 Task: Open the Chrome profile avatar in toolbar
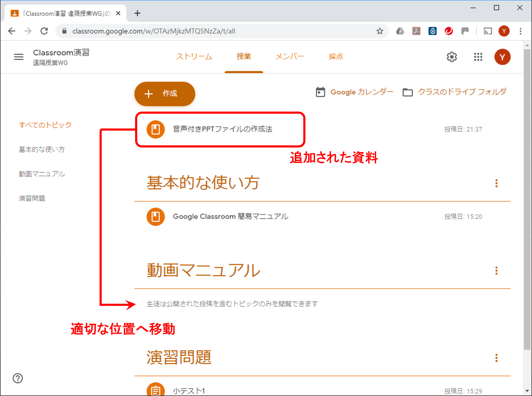504,31
